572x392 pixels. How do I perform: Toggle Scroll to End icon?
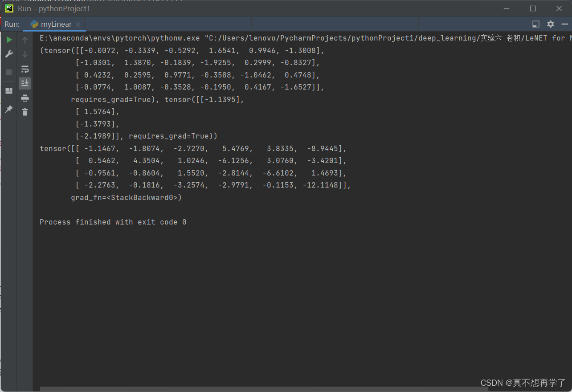[x=25, y=83]
